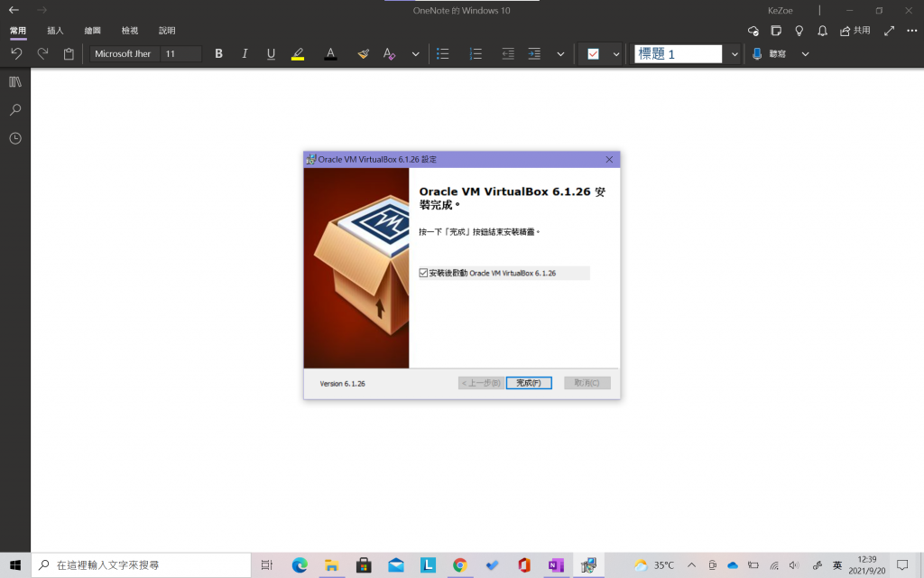Launch Google Chrome from taskbar
The image size is (924, 578).
459,565
